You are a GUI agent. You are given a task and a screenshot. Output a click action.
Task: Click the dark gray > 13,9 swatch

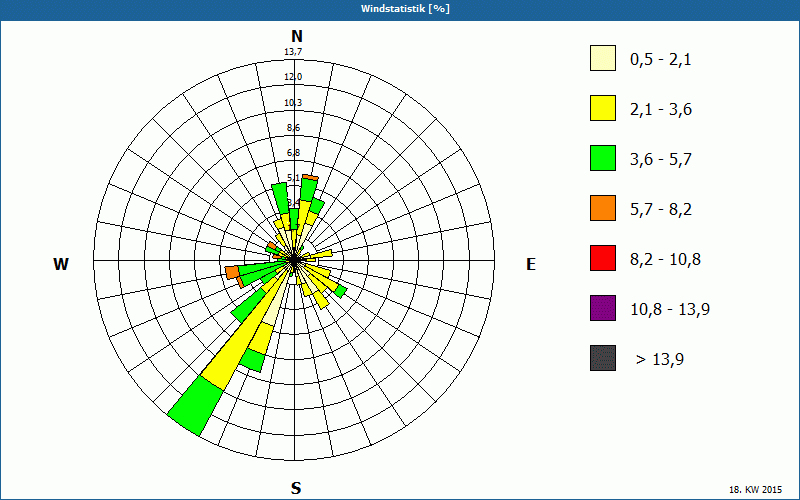[603, 358]
